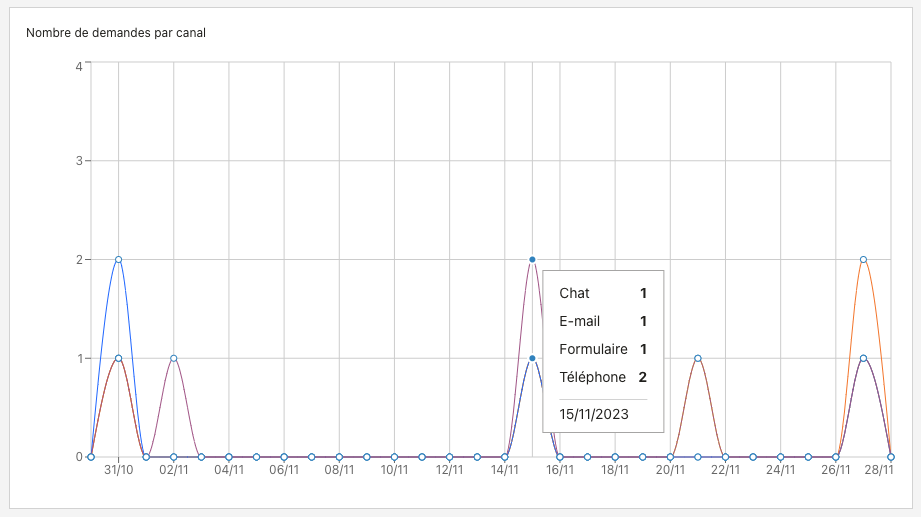Select the value 1 data point on 27/11
The height and width of the screenshot is (517, 921).
coord(863,358)
